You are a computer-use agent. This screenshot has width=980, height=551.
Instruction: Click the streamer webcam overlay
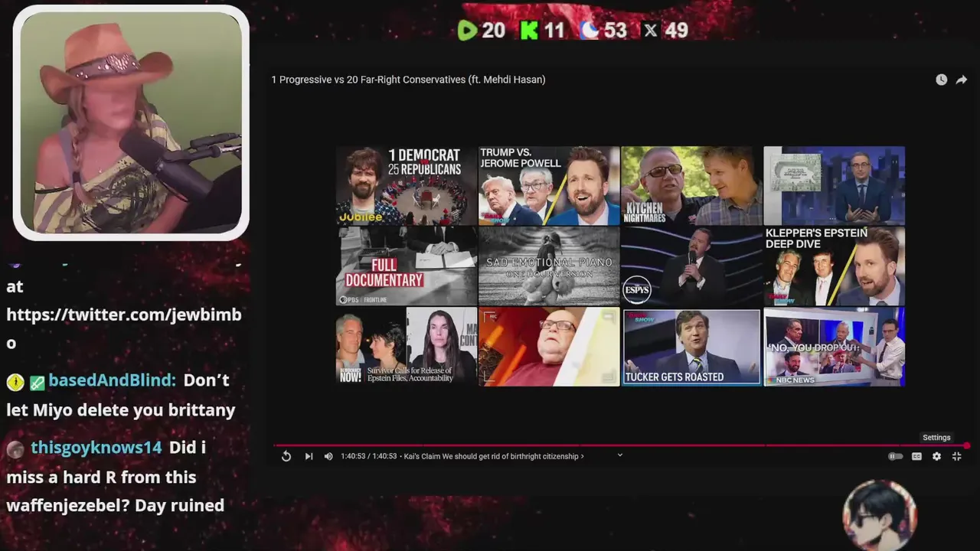click(x=131, y=123)
